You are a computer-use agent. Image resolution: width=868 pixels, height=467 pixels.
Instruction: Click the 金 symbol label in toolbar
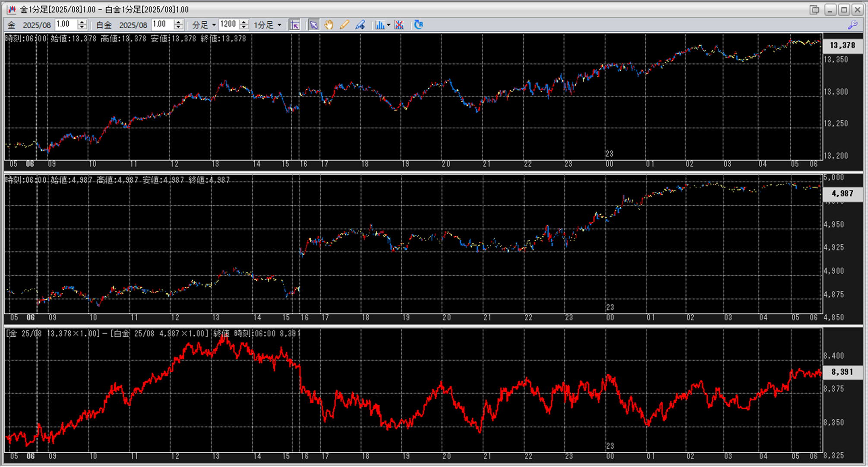pyautogui.click(x=12, y=25)
